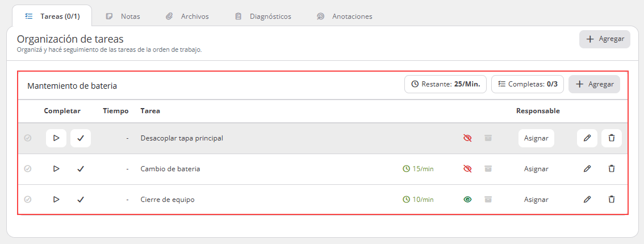Delete the Desacoplar tapa principal task
Viewport: 644px width, 244px height.
point(612,138)
